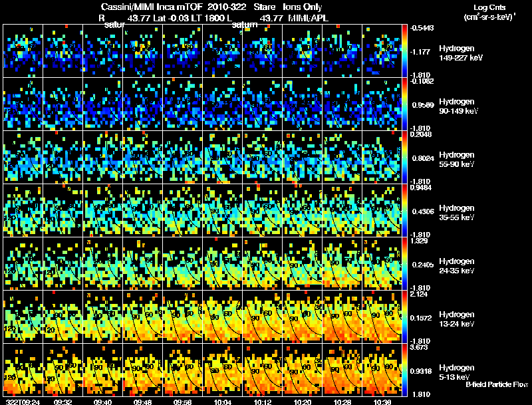Open the 35-55 keV panel at 10:04
This screenshot has width=532, height=405.
tap(223, 211)
